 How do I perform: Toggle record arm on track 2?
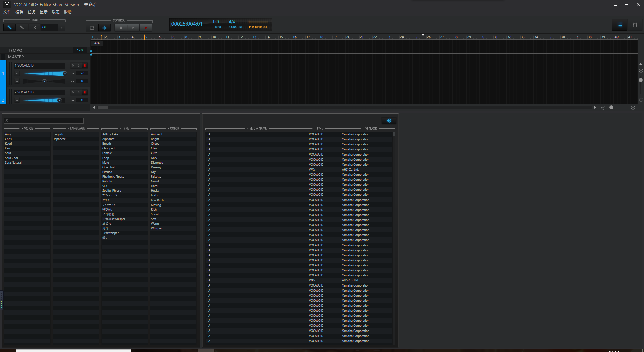pyautogui.click(x=85, y=92)
